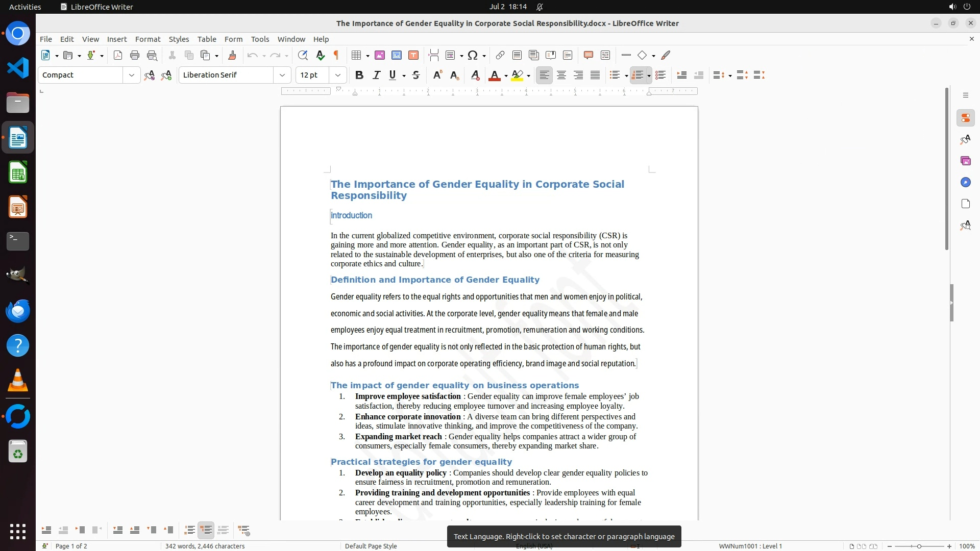Open the sidebar Navigator panel

pyautogui.click(x=965, y=183)
